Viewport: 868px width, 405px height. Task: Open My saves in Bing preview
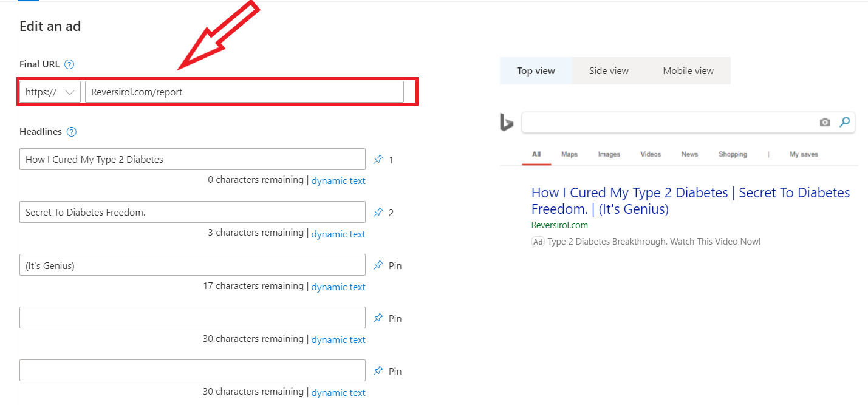pos(804,154)
